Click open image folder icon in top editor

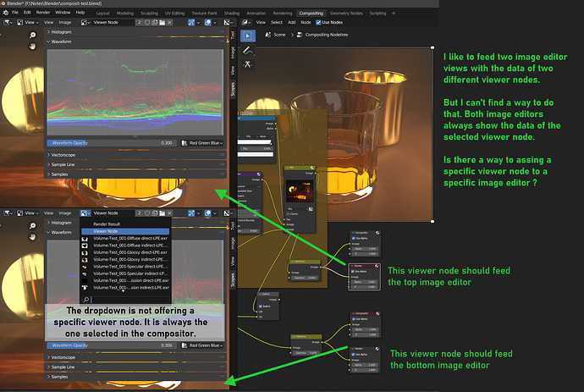coord(162,22)
